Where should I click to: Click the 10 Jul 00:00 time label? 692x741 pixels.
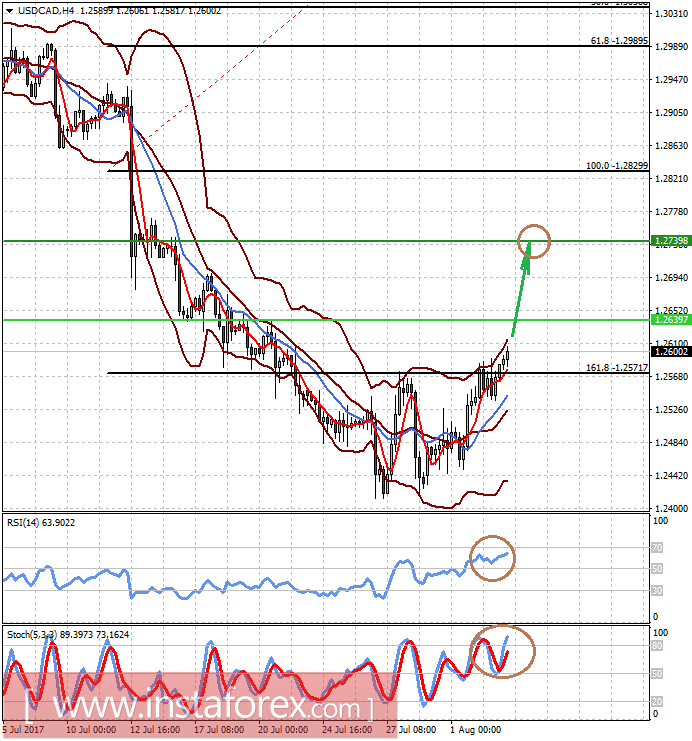91,730
